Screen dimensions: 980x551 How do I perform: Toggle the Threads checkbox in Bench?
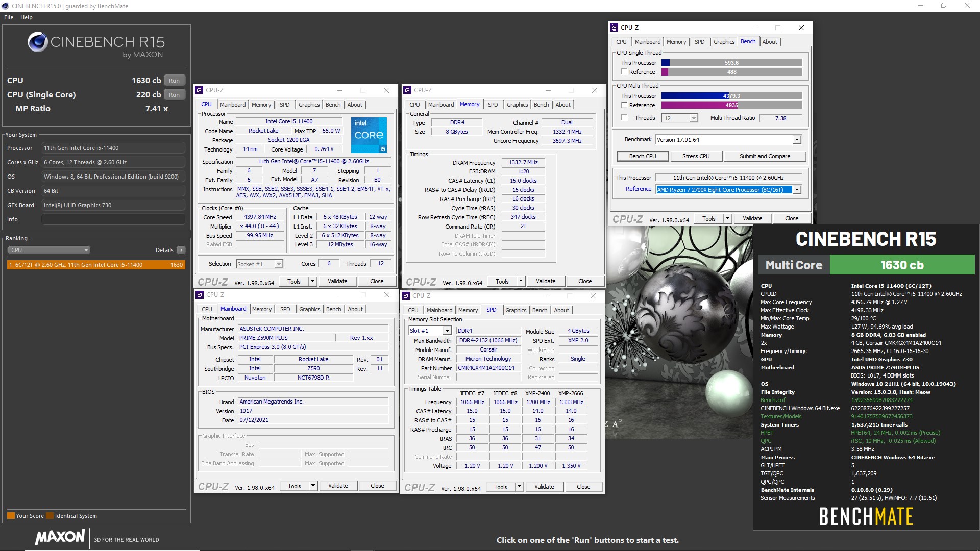(624, 117)
